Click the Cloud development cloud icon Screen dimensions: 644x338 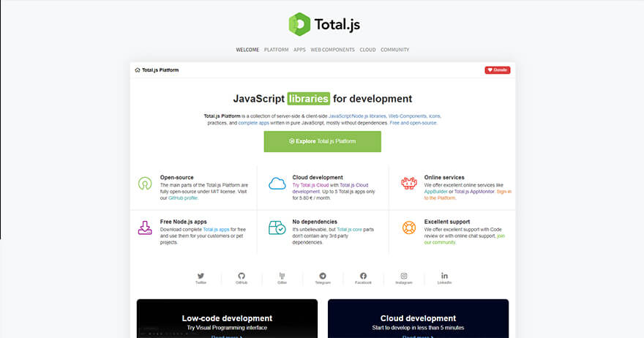point(277,183)
